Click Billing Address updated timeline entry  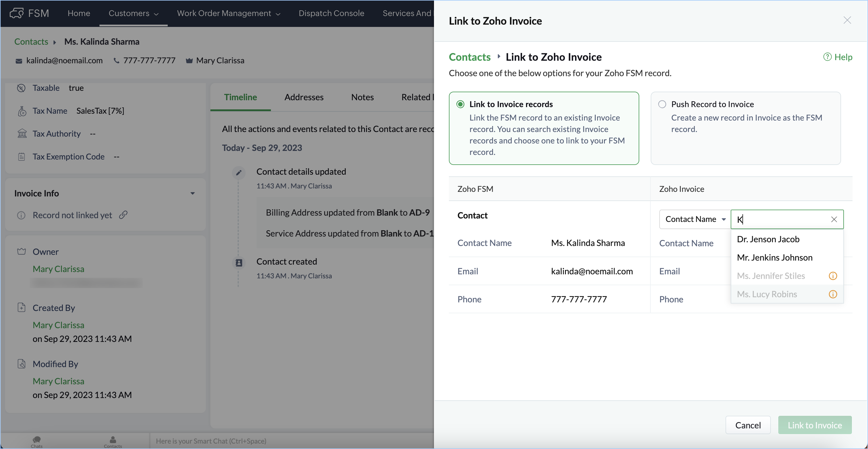348,213
